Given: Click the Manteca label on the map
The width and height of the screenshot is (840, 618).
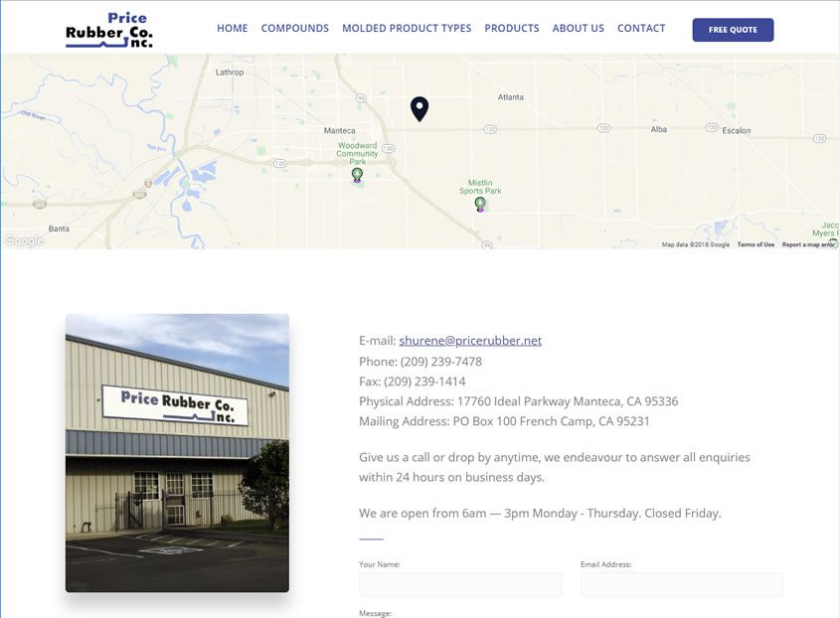Looking at the screenshot, I should pyautogui.click(x=339, y=131).
